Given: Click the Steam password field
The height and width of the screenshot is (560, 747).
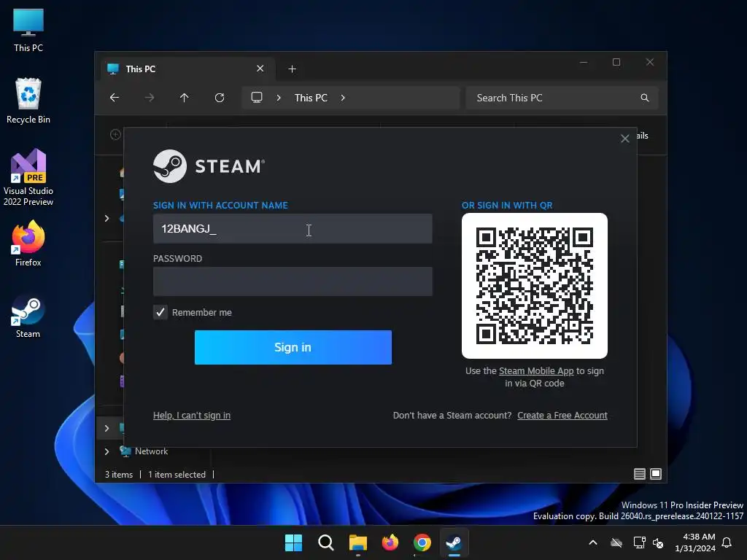Looking at the screenshot, I should pos(293,281).
